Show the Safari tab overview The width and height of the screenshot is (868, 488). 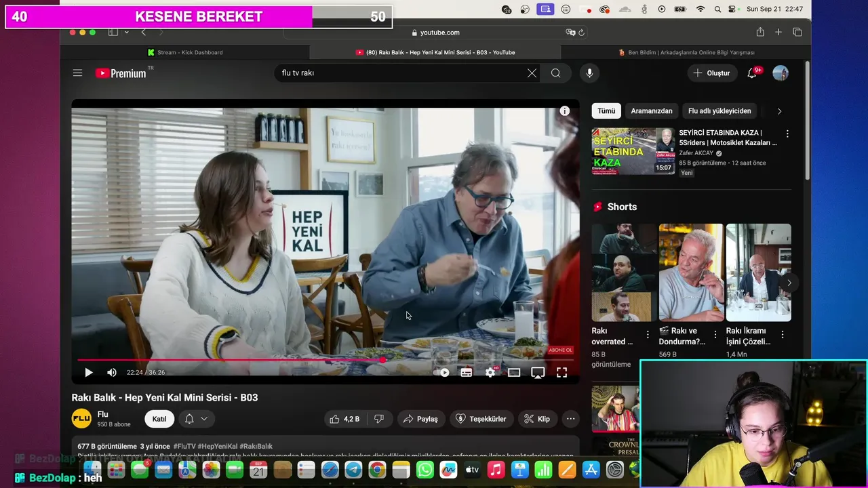coord(797,33)
